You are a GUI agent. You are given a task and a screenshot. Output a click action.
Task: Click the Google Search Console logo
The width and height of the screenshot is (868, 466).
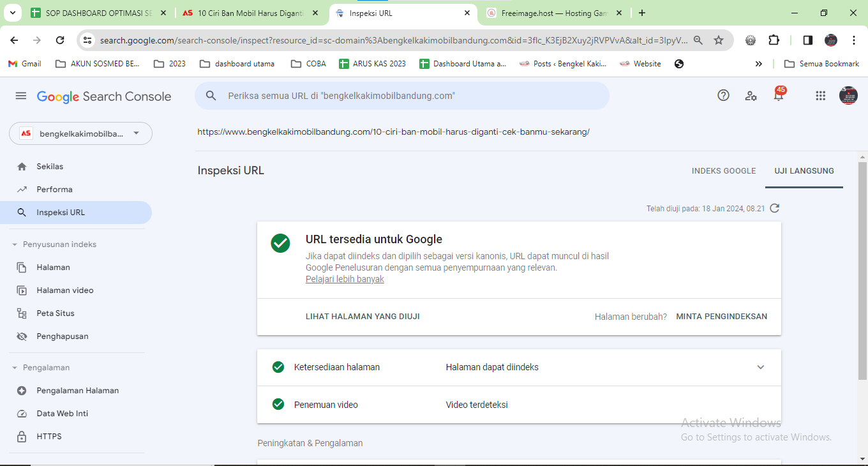point(104,96)
